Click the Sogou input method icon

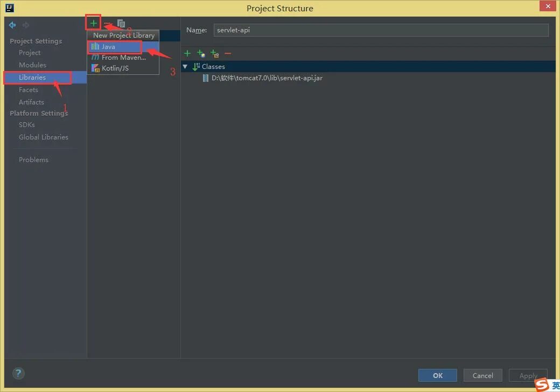point(542,385)
